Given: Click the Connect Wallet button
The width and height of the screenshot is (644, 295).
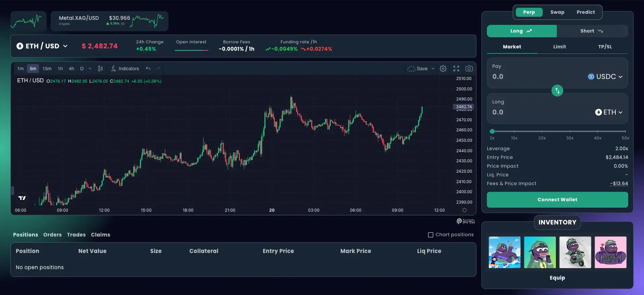Looking at the screenshot, I should pyautogui.click(x=557, y=200).
